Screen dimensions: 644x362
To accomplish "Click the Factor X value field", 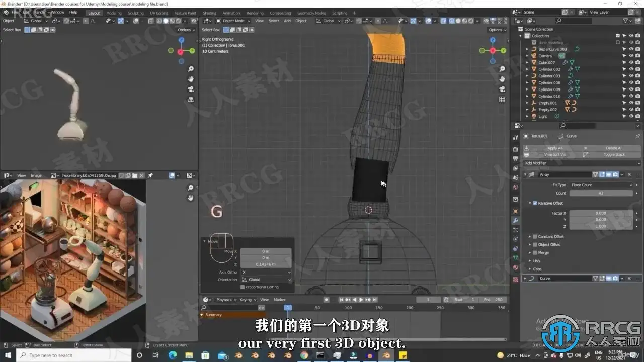I will 601,213.
